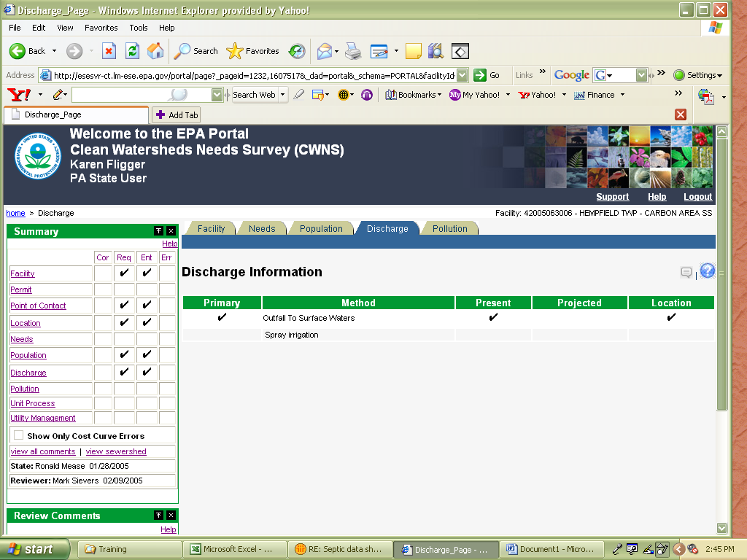Expand the Bookmarks dropdown in Yahoo toolbar

click(413, 95)
